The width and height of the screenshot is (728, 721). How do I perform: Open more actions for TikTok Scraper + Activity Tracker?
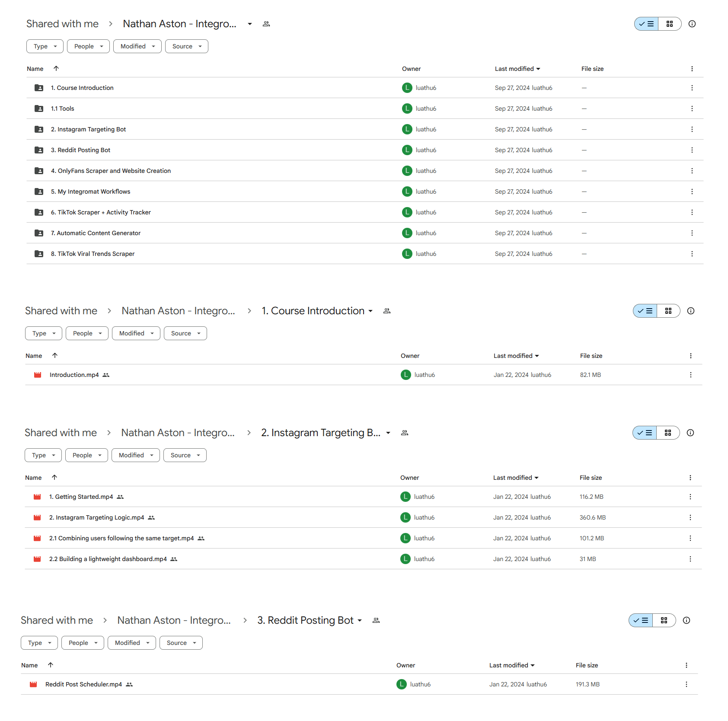tap(692, 212)
